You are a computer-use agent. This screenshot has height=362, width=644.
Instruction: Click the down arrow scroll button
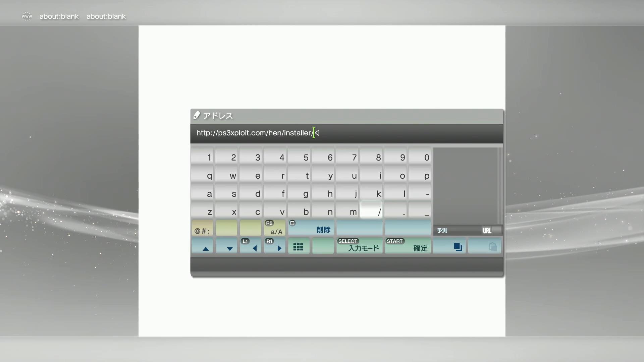[x=229, y=247]
